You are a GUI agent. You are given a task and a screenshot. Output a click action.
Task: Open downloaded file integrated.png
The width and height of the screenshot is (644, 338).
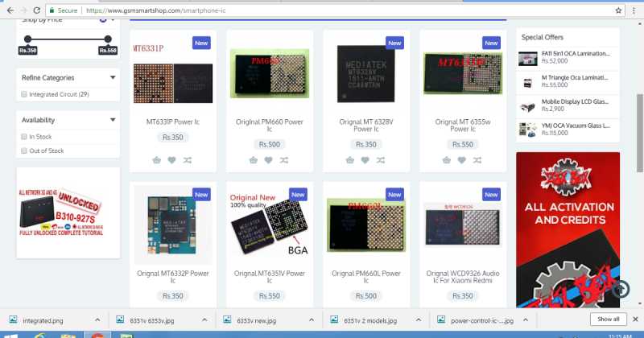43,321
